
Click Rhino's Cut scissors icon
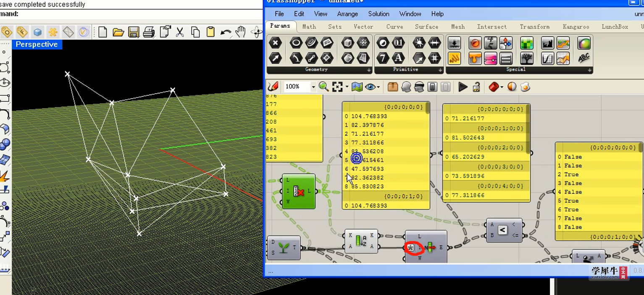(180, 32)
